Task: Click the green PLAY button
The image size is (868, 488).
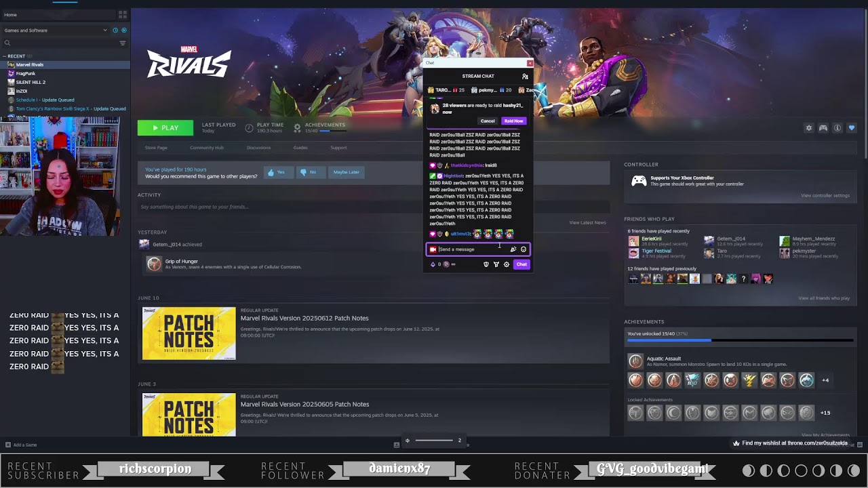Action: [165, 127]
